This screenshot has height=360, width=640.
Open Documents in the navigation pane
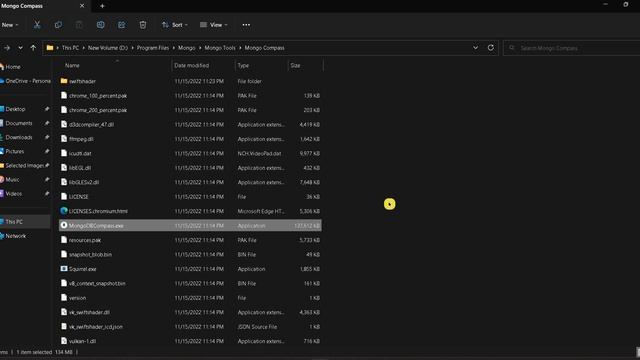click(19, 123)
